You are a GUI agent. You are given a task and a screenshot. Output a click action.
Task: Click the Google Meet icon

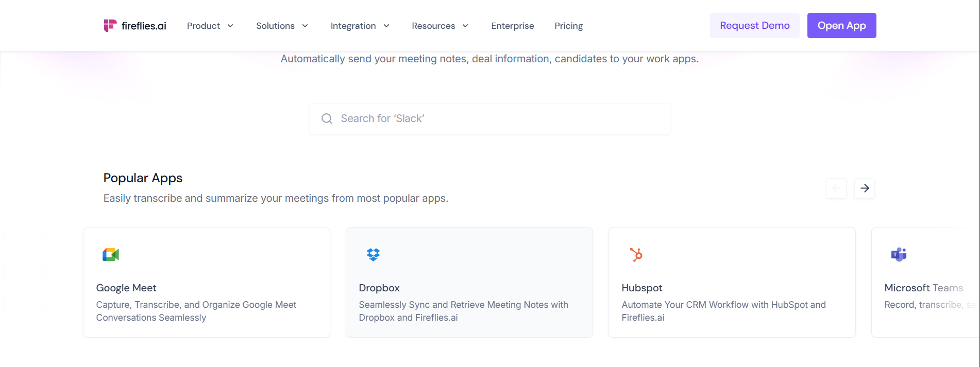pos(111,254)
